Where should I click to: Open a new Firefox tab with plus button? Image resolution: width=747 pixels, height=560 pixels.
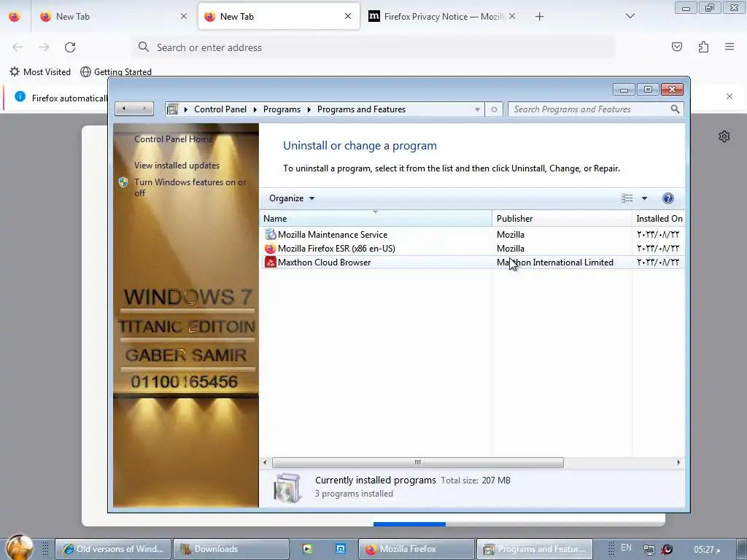point(539,17)
